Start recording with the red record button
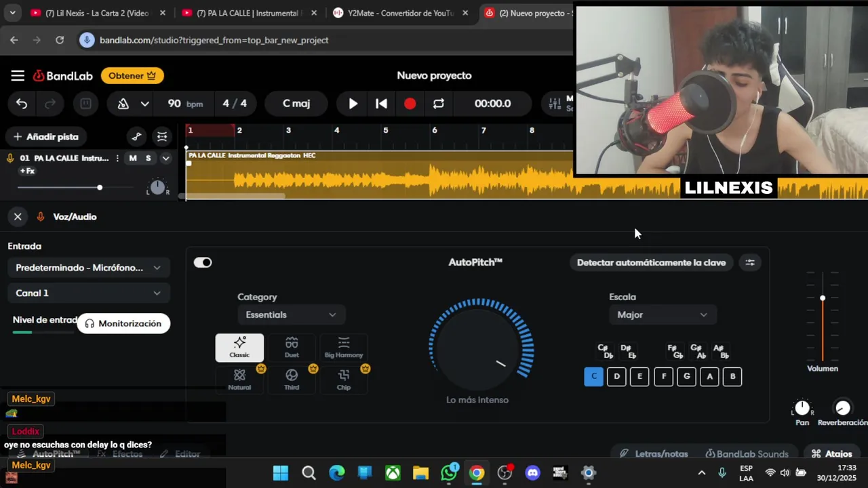Screen dimensions: 868x488 pyautogui.click(x=410, y=104)
